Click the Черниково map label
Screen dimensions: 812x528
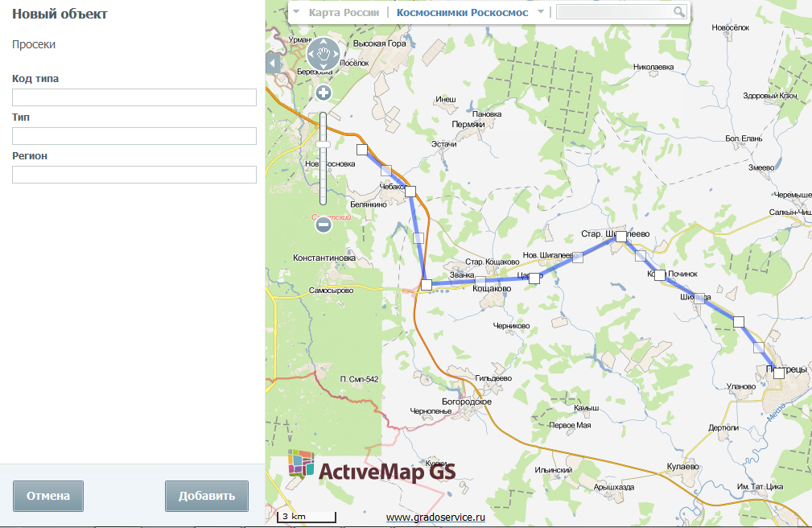[511, 326]
